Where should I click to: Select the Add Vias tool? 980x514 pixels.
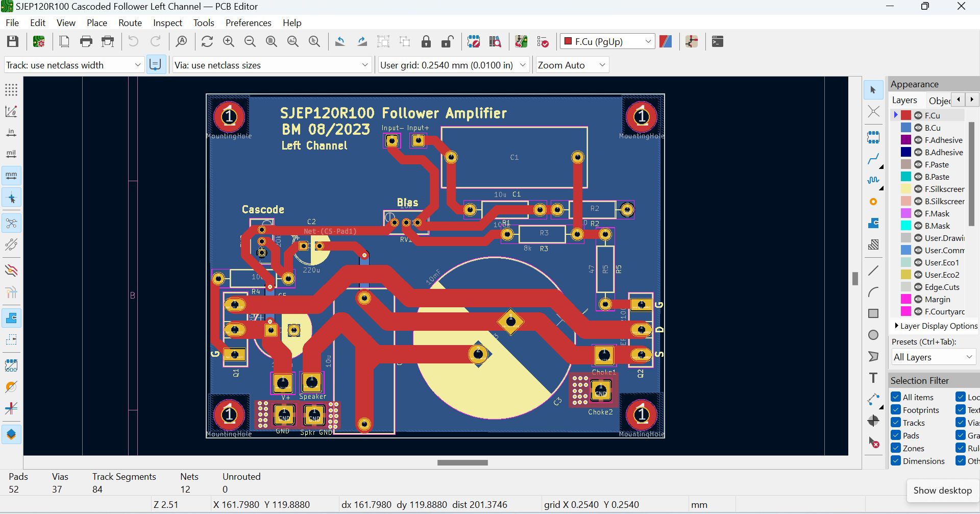tap(873, 202)
